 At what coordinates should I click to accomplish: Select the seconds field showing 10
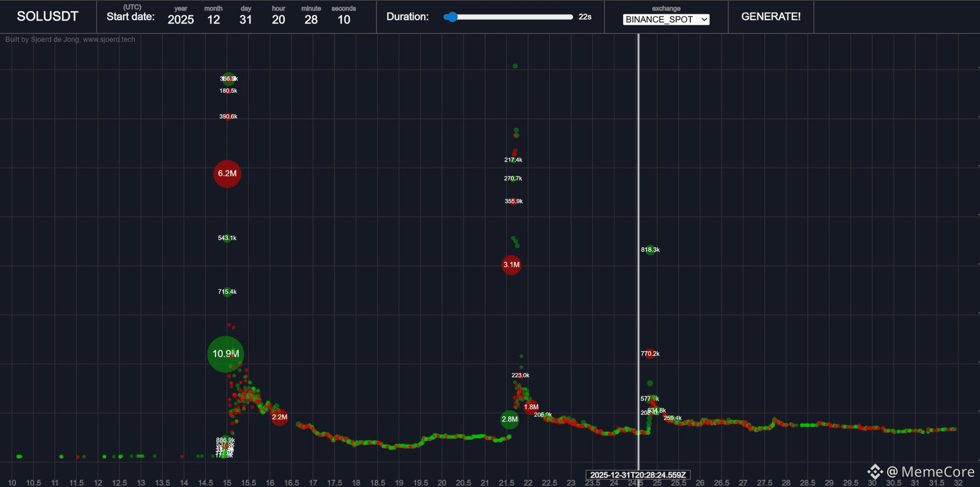(344, 19)
